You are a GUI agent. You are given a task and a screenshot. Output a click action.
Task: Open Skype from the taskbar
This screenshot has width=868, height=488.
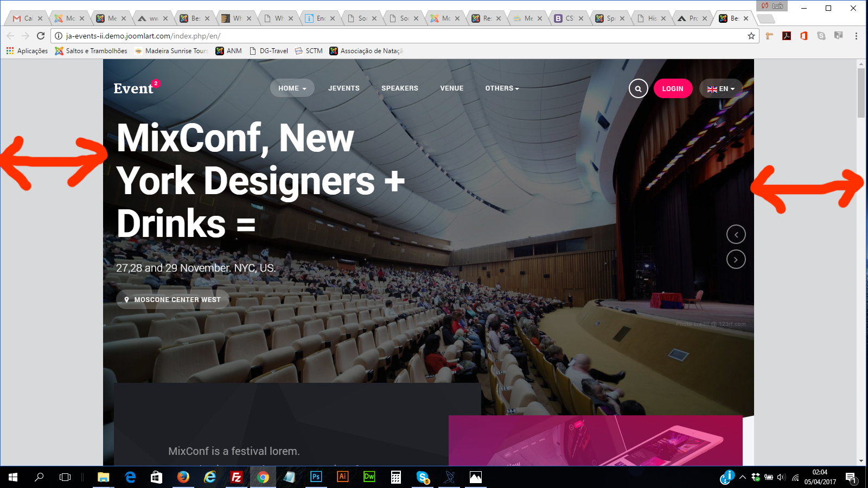point(423,477)
